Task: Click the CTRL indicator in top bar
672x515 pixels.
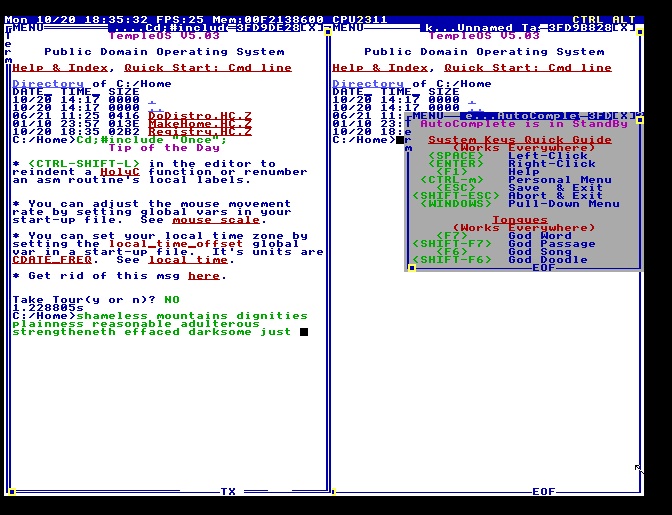Action: point(588,20)
